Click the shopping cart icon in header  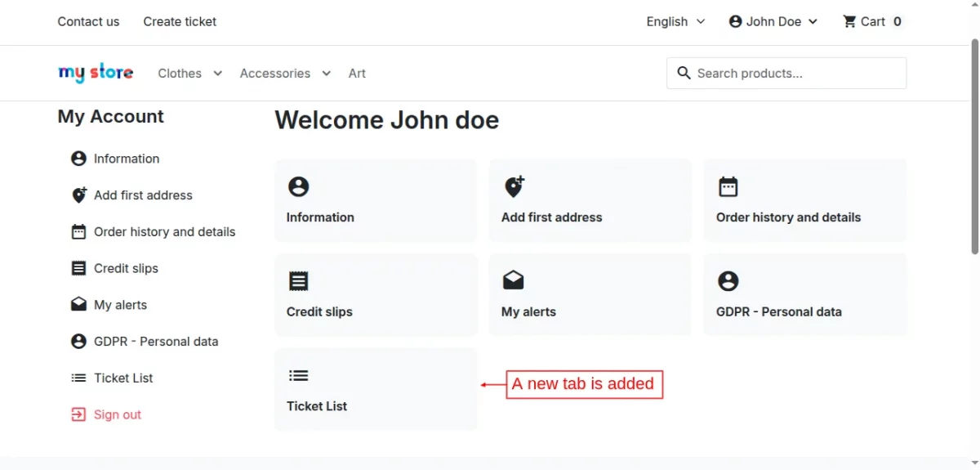coord(849,21)
